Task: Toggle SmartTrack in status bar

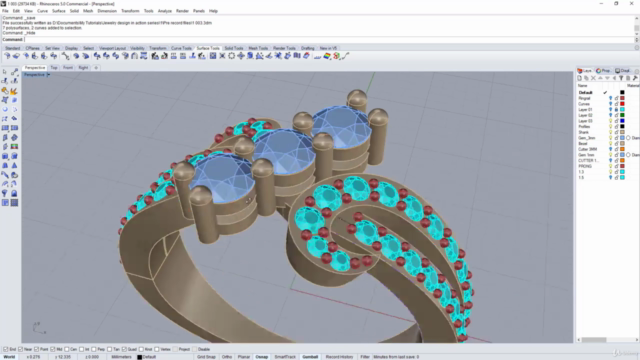Action: pos(285,357)
